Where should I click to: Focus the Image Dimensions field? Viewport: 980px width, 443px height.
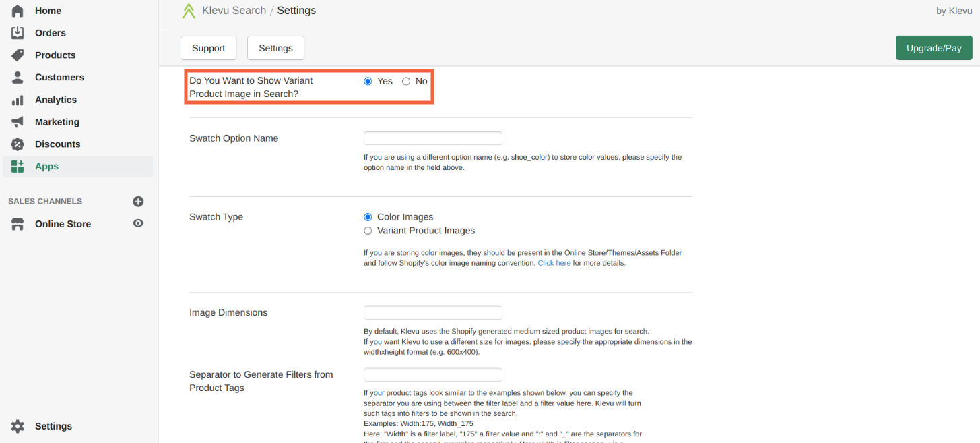tap(433, 313)
